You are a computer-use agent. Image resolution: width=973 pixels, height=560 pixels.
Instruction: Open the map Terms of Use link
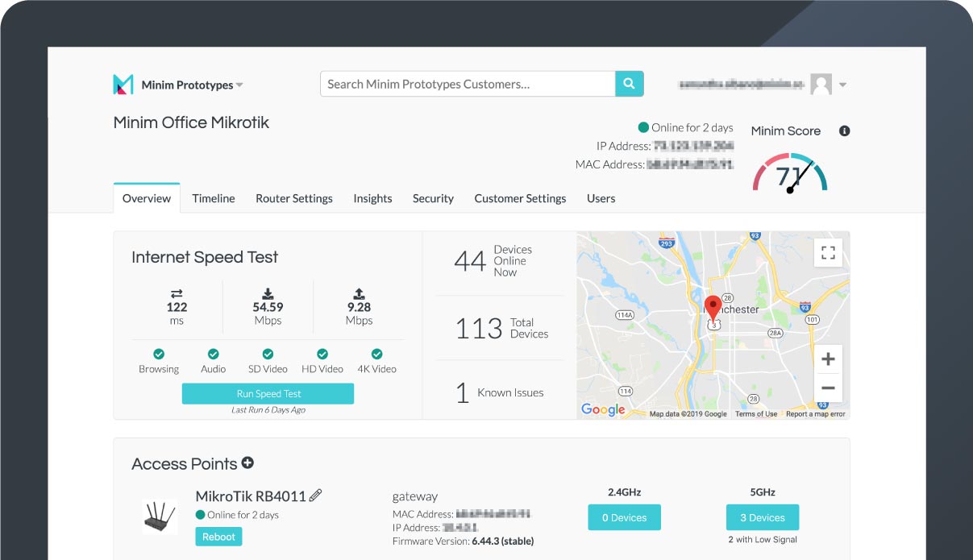tap(756, 414)
